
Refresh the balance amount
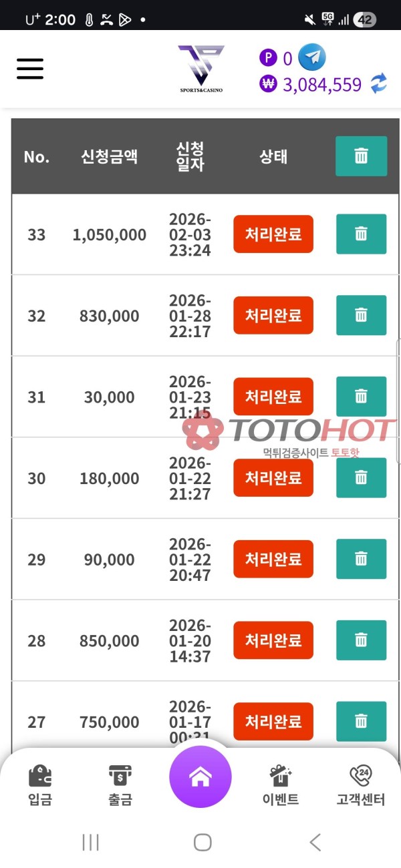(379, 84)
